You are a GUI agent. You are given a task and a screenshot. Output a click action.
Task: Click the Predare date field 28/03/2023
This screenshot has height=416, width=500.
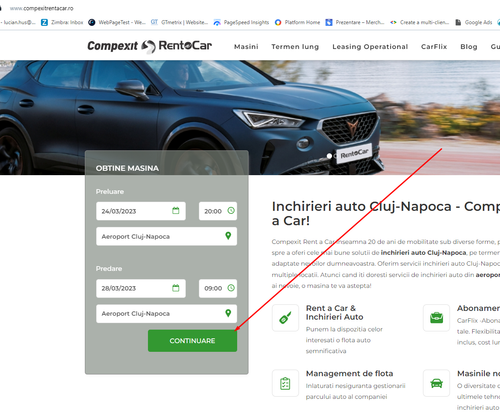141,288
